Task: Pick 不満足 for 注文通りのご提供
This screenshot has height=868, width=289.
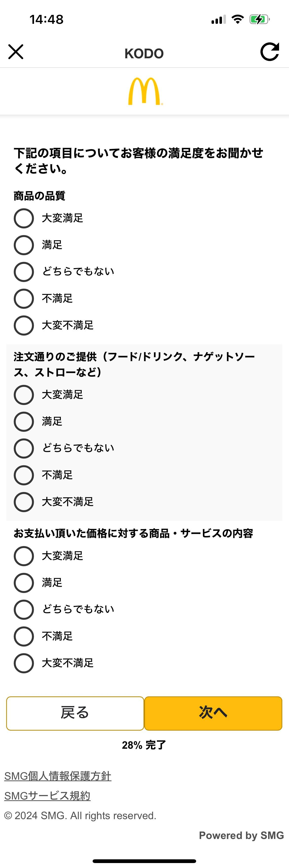Action: [x=24, y=475]
